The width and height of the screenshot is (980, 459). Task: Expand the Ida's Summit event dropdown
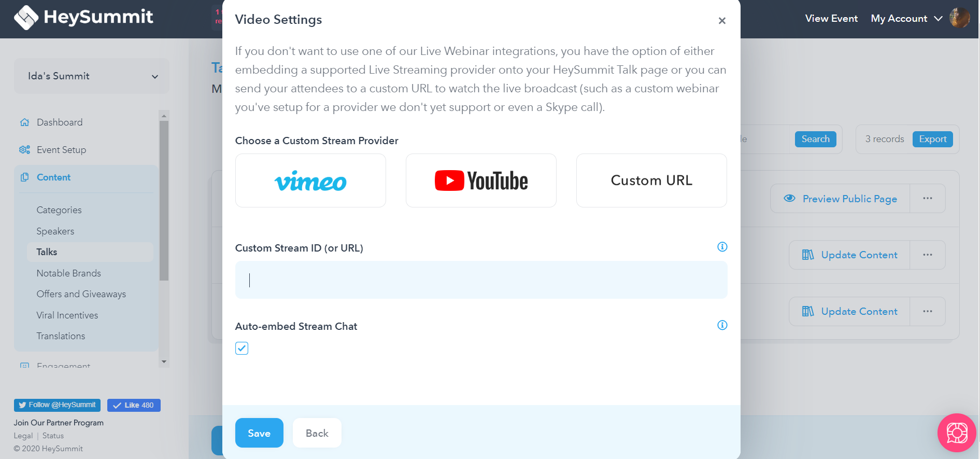92,76
